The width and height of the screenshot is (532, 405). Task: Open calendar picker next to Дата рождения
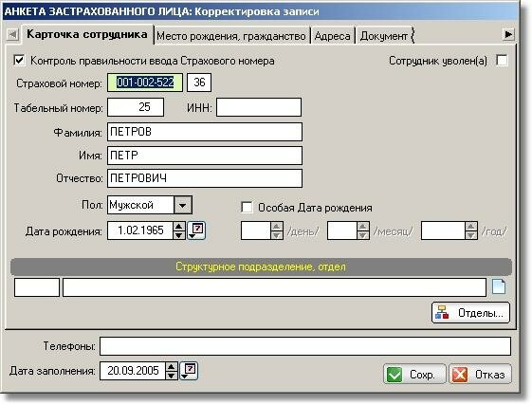(x=196, y=230)
